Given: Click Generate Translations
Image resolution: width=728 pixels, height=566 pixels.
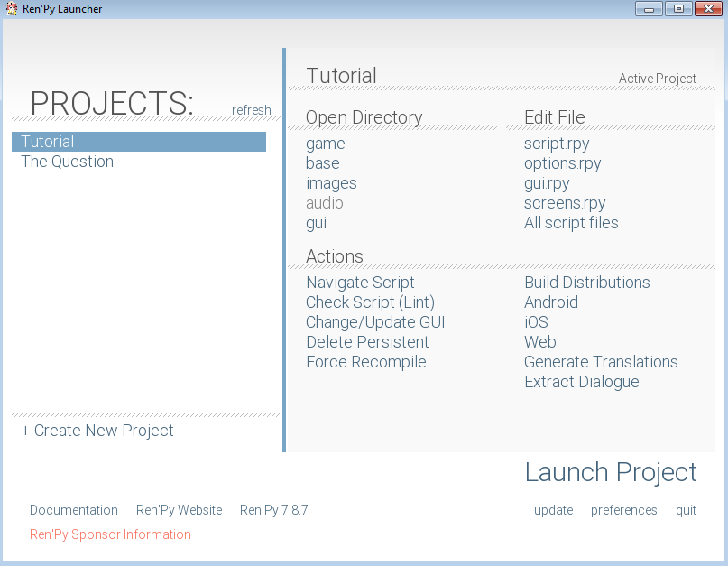Looking at the screenshot, I should (601, 362).
